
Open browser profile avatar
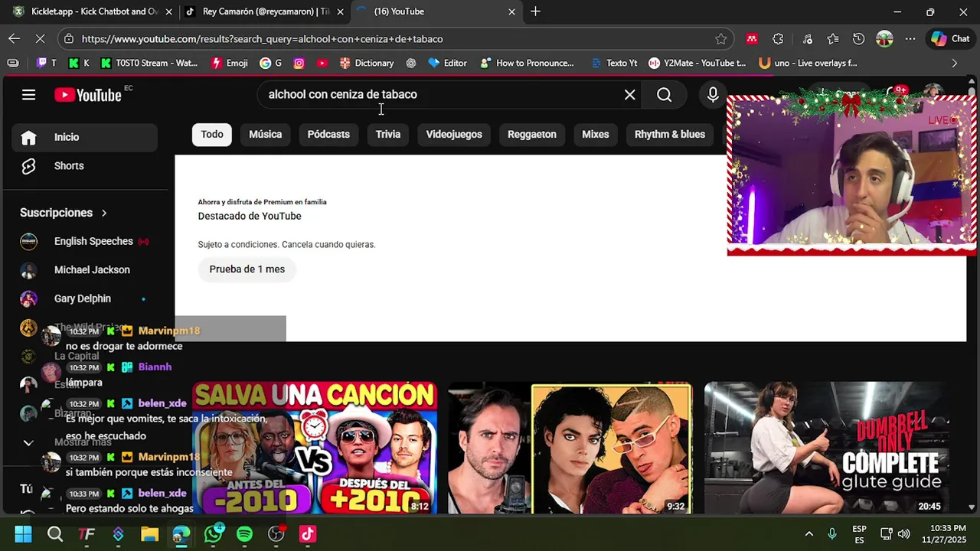(884, 39)
